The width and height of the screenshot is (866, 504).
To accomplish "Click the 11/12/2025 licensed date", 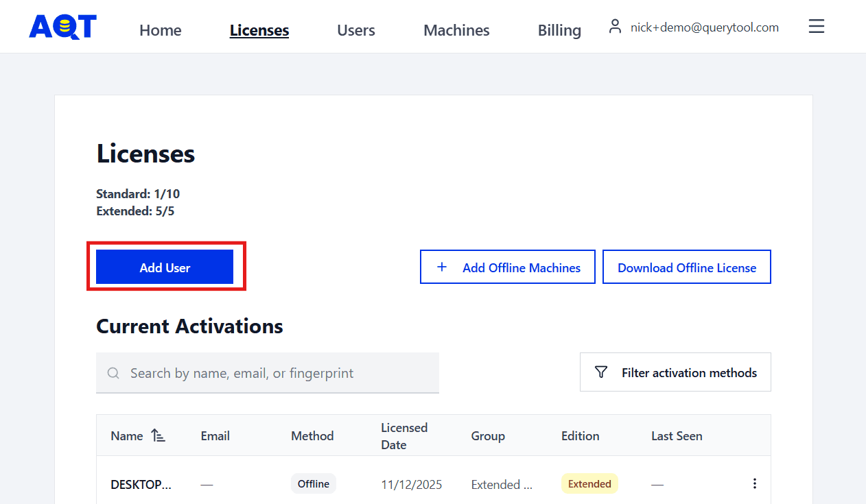I will pyautogui.click(x=412, y=484).
